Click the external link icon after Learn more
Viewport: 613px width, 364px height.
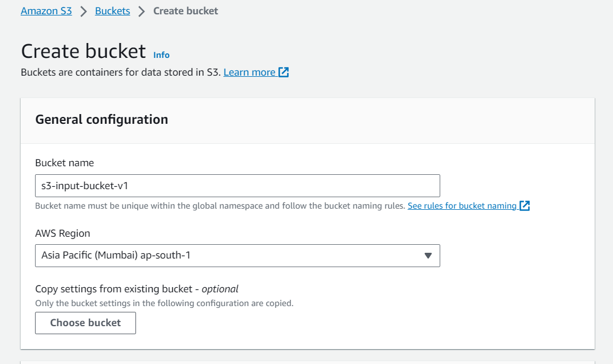[284, 72]
